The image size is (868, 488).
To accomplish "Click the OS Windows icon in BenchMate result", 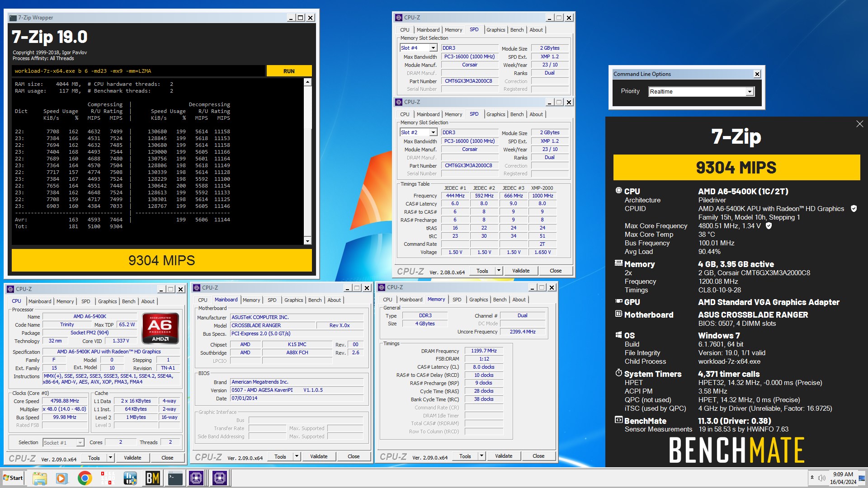I will (x=618, y=335).
